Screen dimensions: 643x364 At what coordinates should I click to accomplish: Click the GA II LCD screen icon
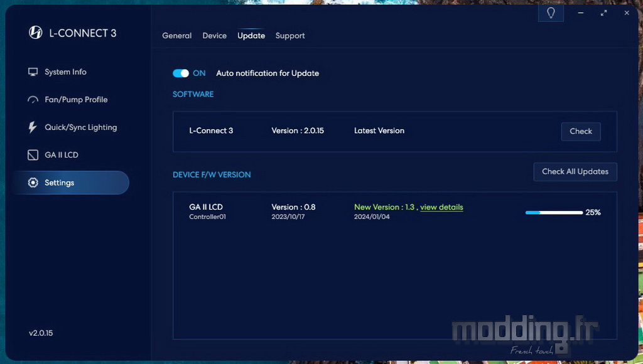click(33, 155)
